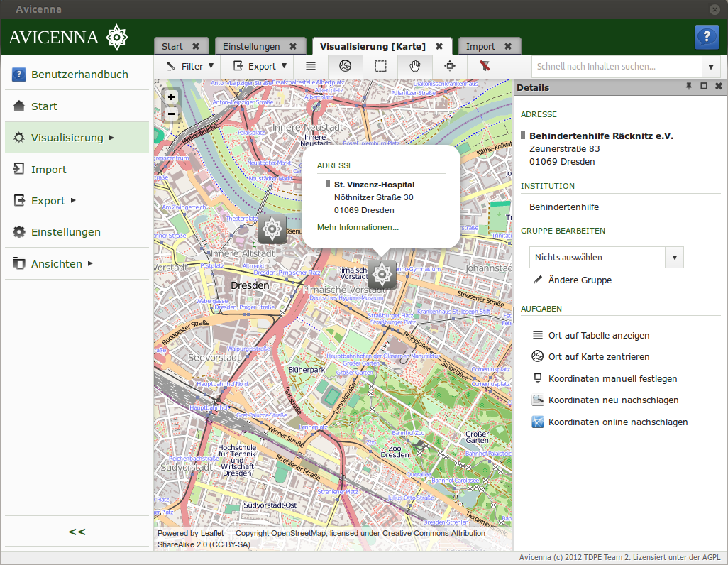Open the help question mark button

pos(706,37)
